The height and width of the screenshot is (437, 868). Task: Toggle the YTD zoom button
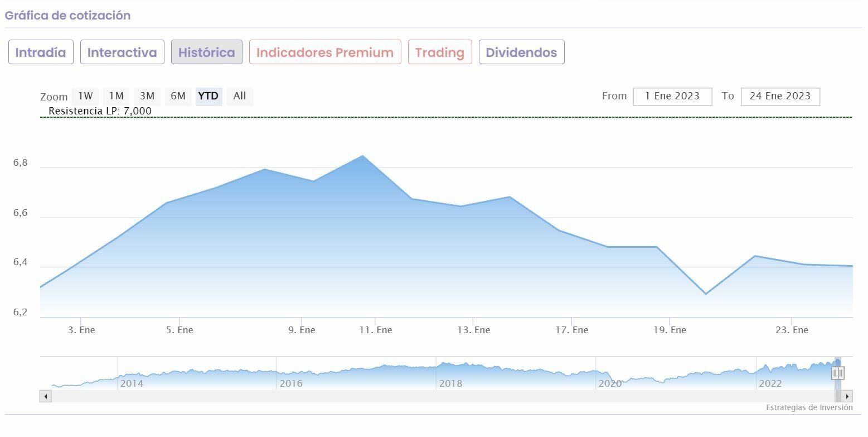pyautogui.click(x=208, y=96)
